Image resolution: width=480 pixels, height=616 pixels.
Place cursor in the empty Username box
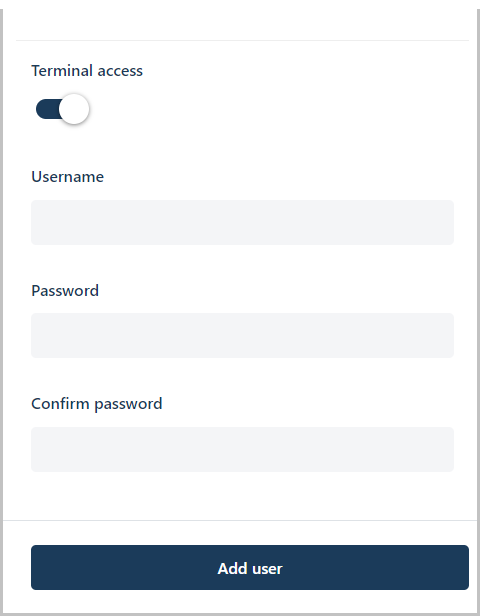(x=242, y=222)
